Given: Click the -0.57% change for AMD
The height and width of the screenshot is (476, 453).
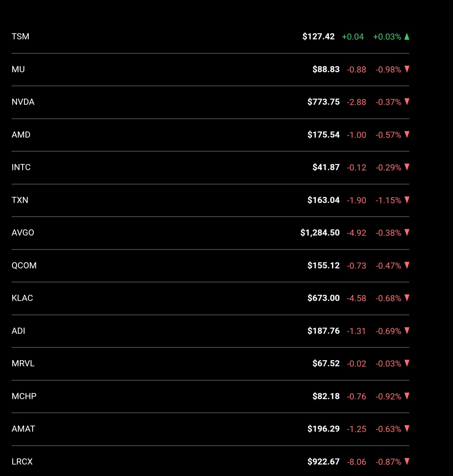Looking at the screenshot, I should click(388, 135).
